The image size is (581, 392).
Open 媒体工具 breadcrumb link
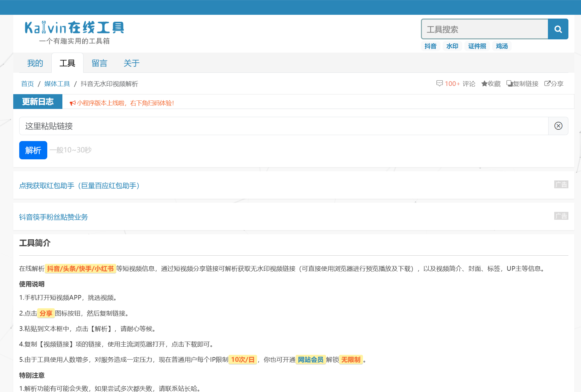point(57,84)
